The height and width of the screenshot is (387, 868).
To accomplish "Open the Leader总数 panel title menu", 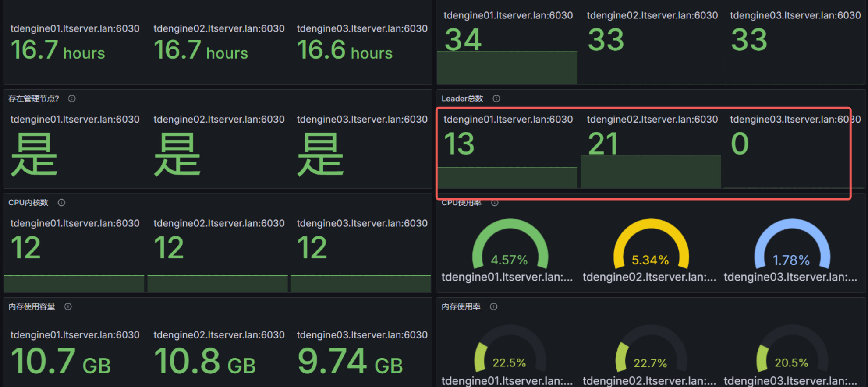I will 462,99.
